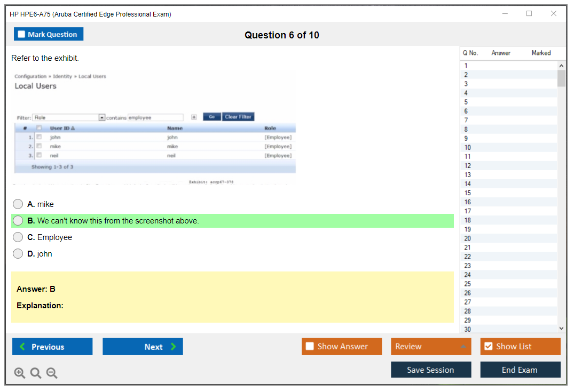Click the green left arrow on Previous
This screenshot has width=574, height=392.
click(x=22, y=347)
